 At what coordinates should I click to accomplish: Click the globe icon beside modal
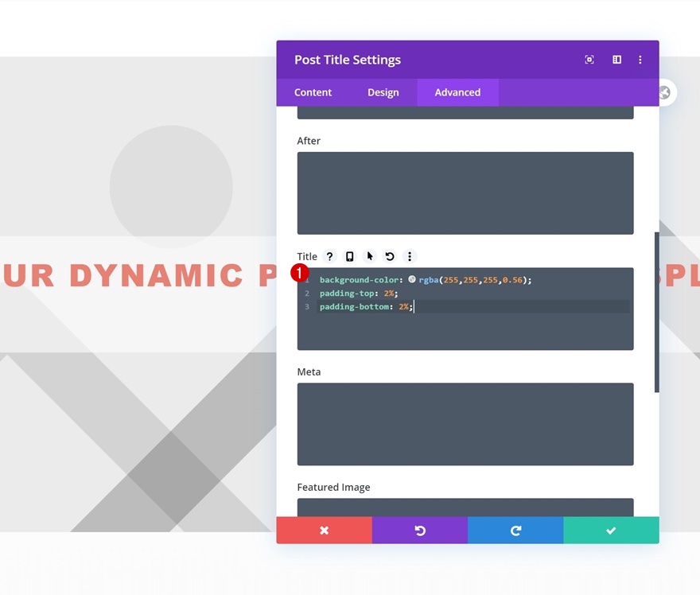coord(665,92)
